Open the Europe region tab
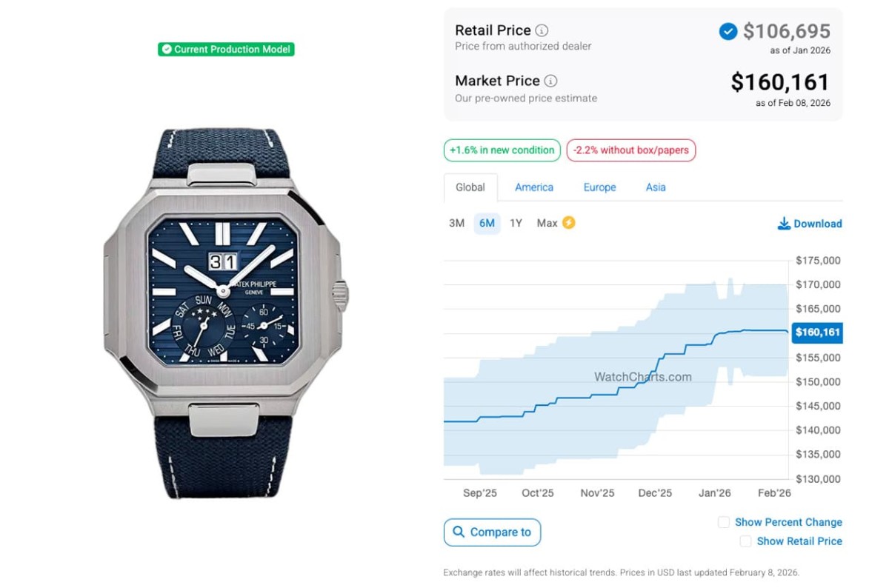Image resolution: width=889 pixels, height=588 pixels. tap(599, 187)
